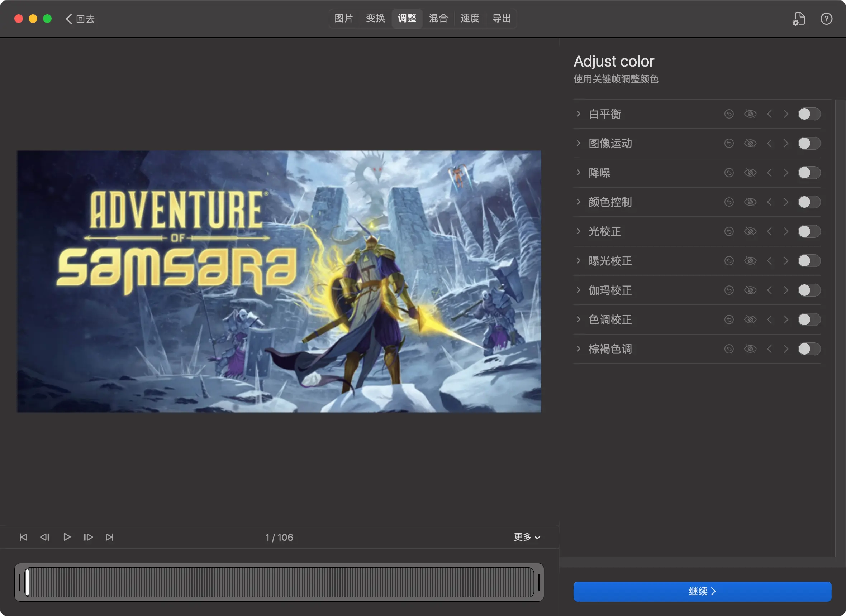This screenshot has width=846, height=616.
Task: Expand the 伽玛校正 section
Action: [x=579, y=290]
